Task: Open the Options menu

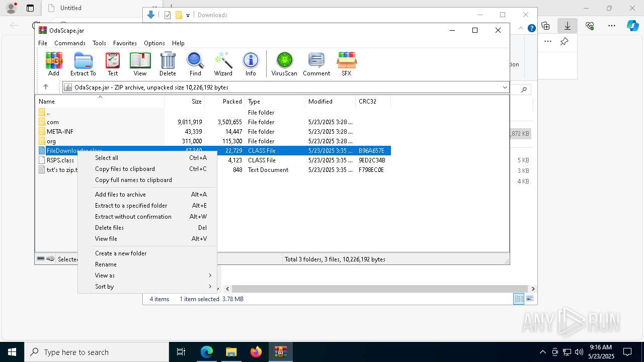Action: (x=154, y=43)
